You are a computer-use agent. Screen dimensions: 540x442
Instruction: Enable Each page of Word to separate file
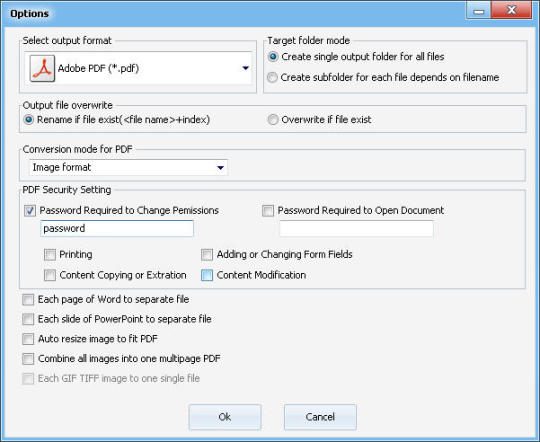point(28,300)
